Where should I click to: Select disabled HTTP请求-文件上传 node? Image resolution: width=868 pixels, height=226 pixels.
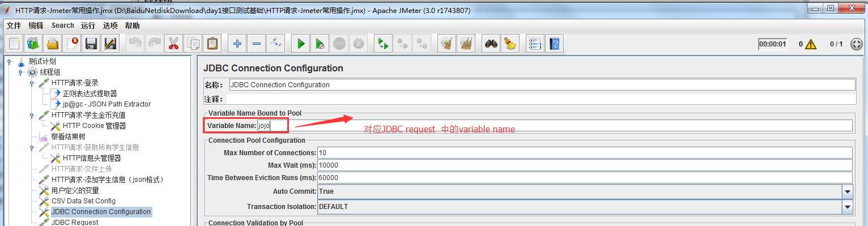coord(81,169)
